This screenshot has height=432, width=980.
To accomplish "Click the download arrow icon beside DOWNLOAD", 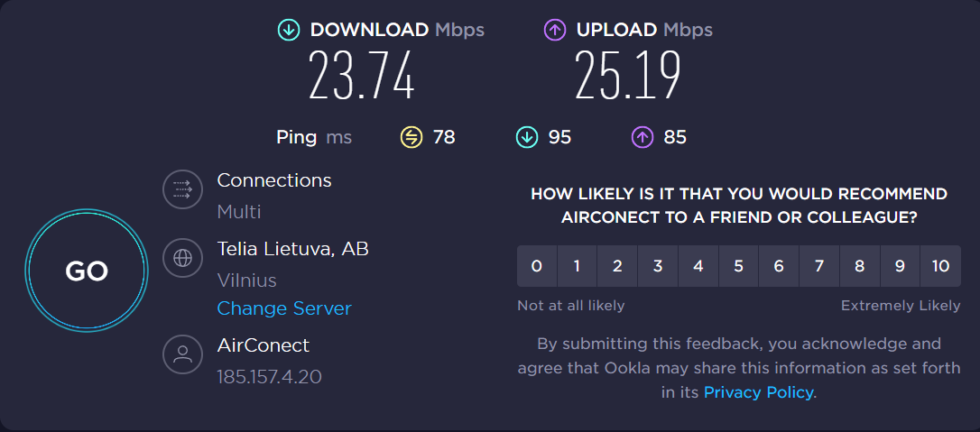I will tap(289, 30).
